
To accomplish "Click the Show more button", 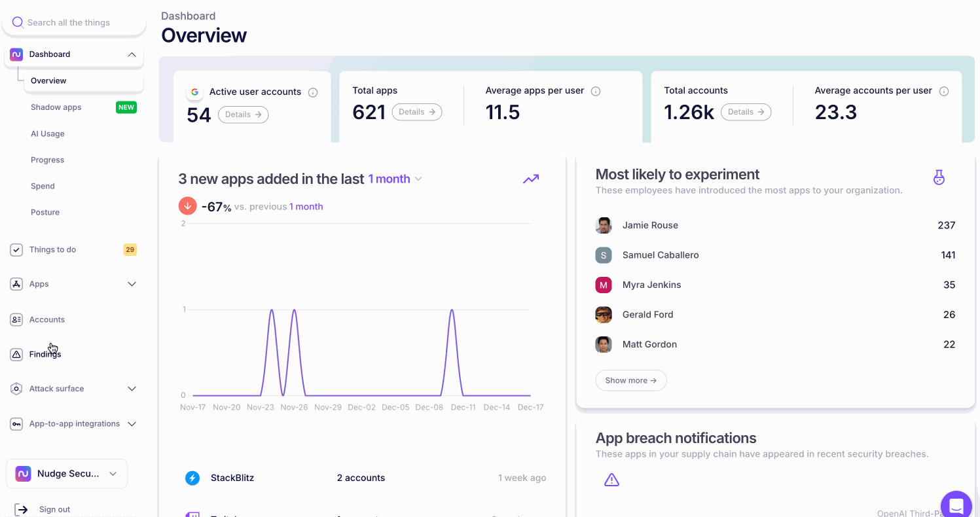I will 630,380.
